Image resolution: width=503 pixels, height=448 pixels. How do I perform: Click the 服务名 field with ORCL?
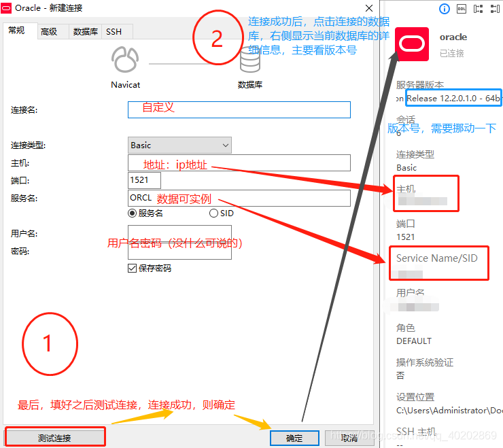coord(239,198)
